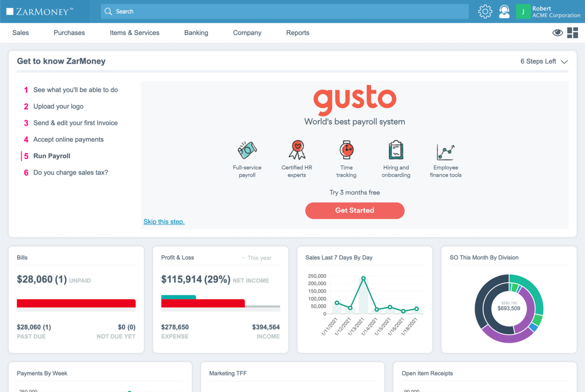The width and height of the screenshot is (585, 392).
Task: Click the Hiring and onboarding clipboard icon
Action: click(396, 150)
